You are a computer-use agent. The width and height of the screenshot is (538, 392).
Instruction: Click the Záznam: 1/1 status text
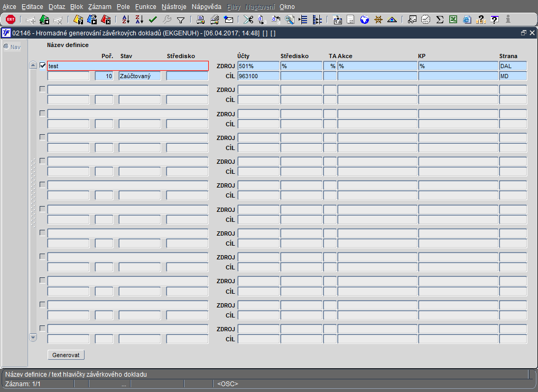(x=23, y=384)
